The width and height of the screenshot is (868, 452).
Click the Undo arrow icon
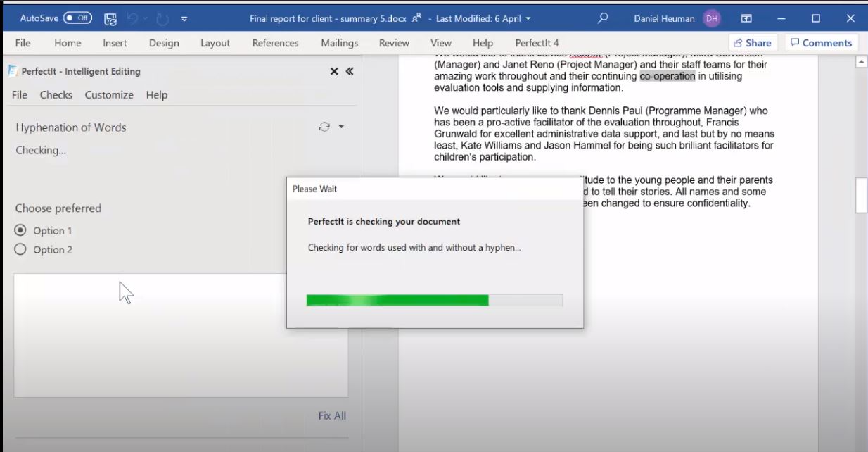click(132, 19)
